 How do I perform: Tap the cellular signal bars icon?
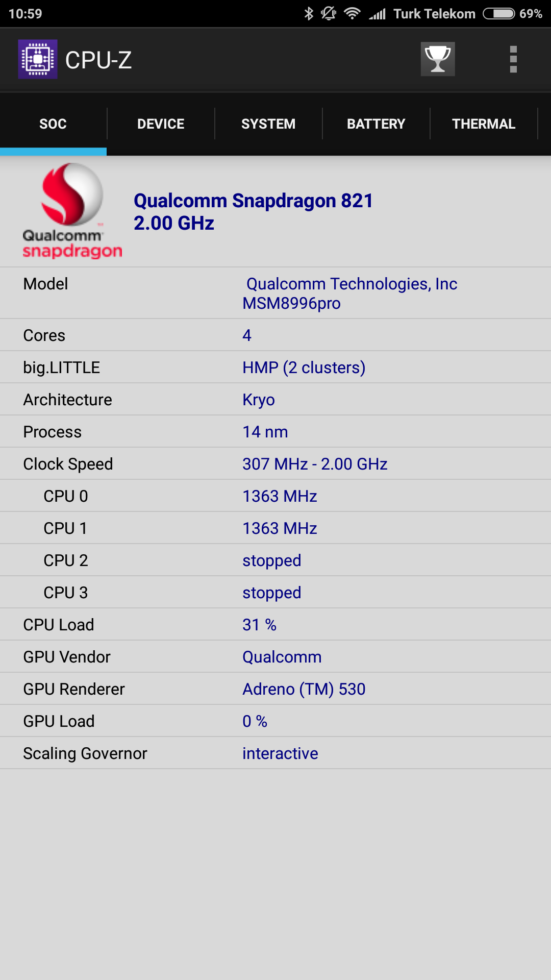coord(378,14)
